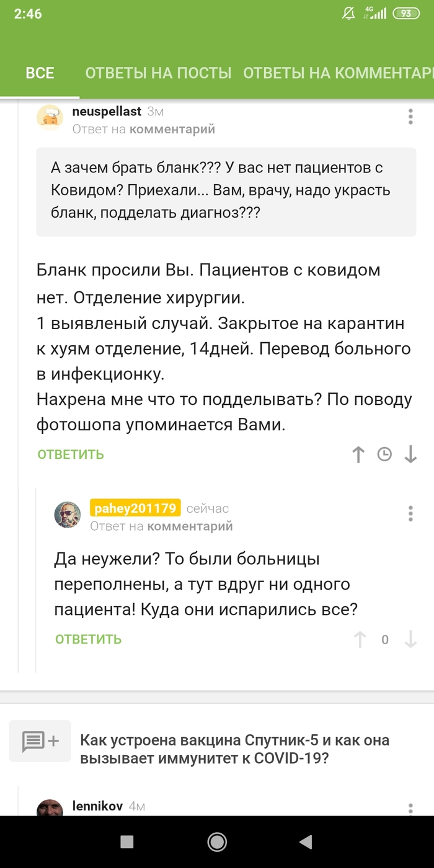This screenshot has height=868, width=434.
Task: Tap neuspellast's profile avatar
Action: coord(50,117)
